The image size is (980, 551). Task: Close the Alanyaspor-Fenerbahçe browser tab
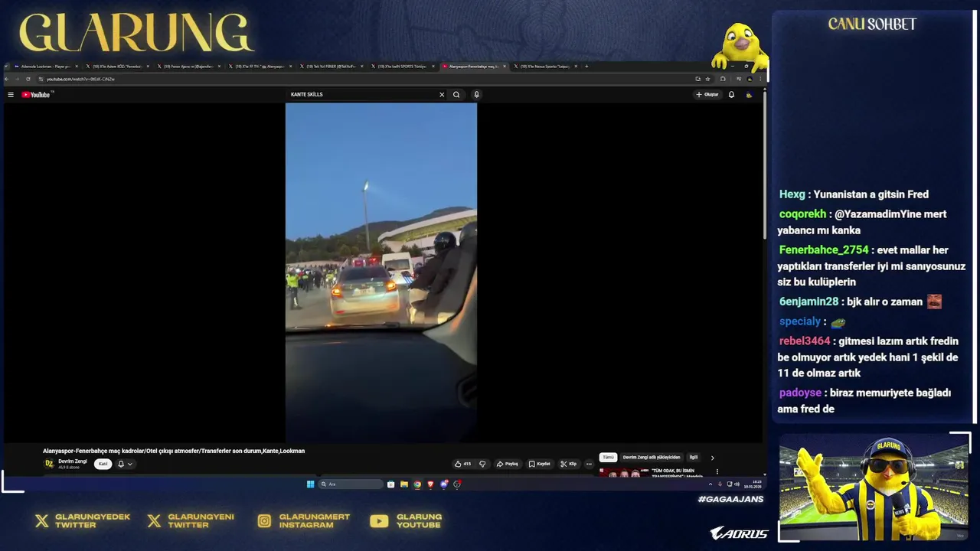[x=505, y=67]
